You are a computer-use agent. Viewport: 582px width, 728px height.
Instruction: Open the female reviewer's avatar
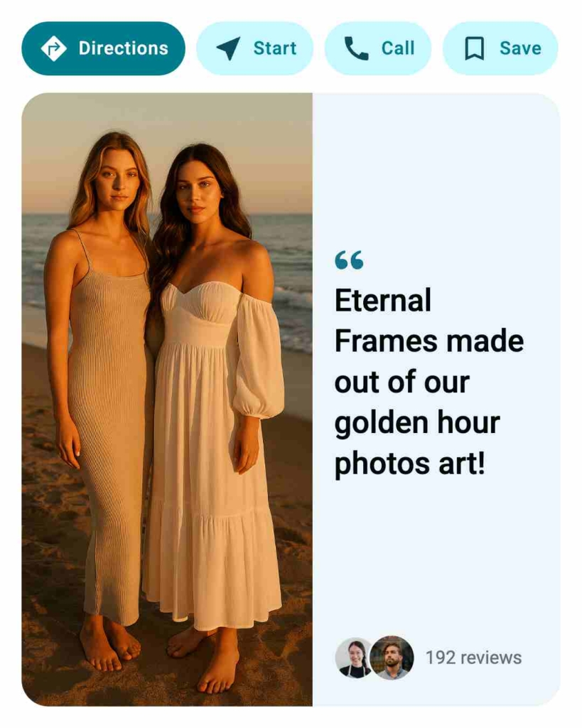354,658
